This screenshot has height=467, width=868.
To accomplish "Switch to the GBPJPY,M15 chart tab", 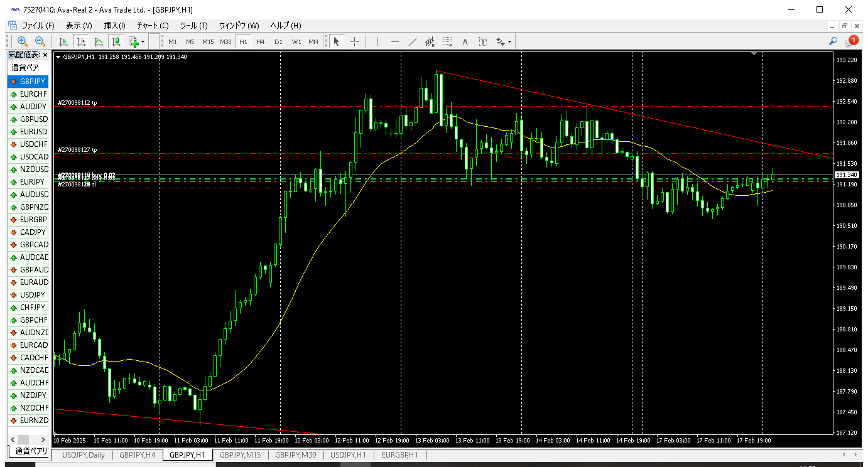I will point(241,454).
